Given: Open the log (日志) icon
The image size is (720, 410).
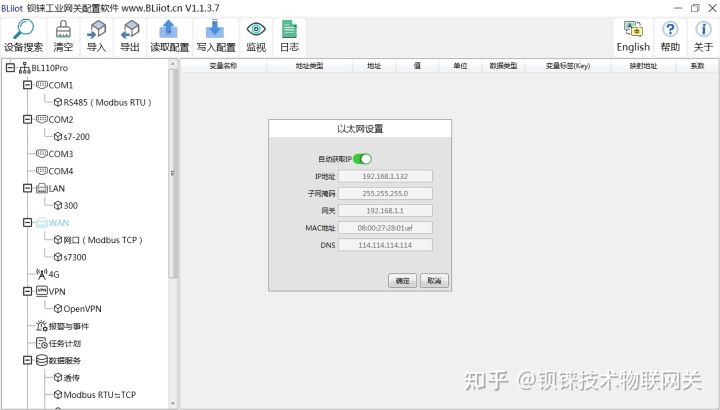Looking at the screenshot, I should tap(289, 36).
